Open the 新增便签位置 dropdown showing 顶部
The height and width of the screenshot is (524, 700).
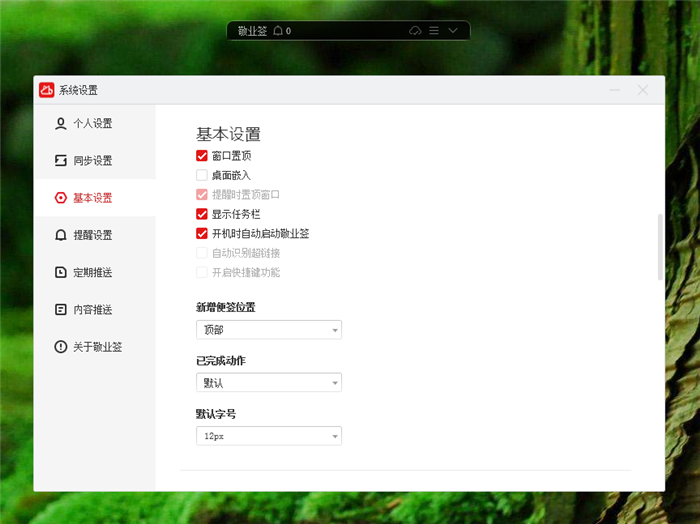point(269,330)
